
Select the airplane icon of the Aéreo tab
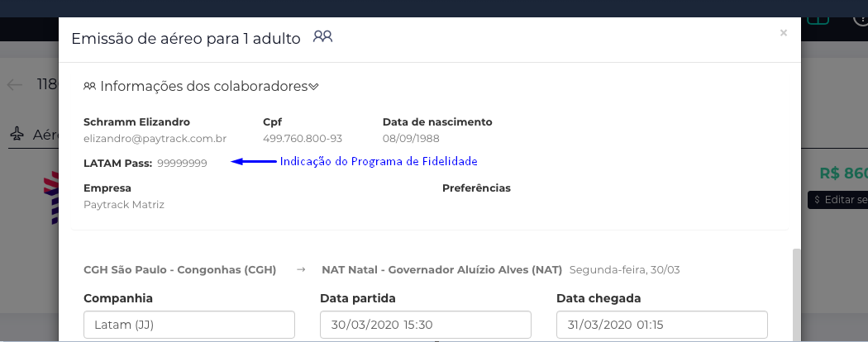coord(18,134)
